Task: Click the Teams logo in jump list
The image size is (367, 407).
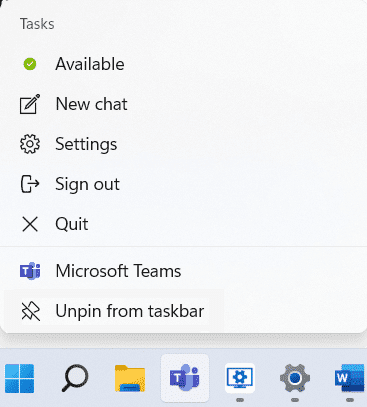Action: tap(30, 271)
